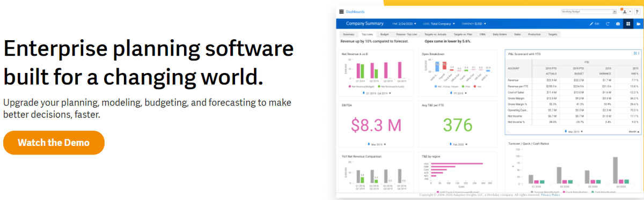Viewport: 644px width, 200px height.
Task: Open the help question mark icon
Action: (x=636, y=11)
